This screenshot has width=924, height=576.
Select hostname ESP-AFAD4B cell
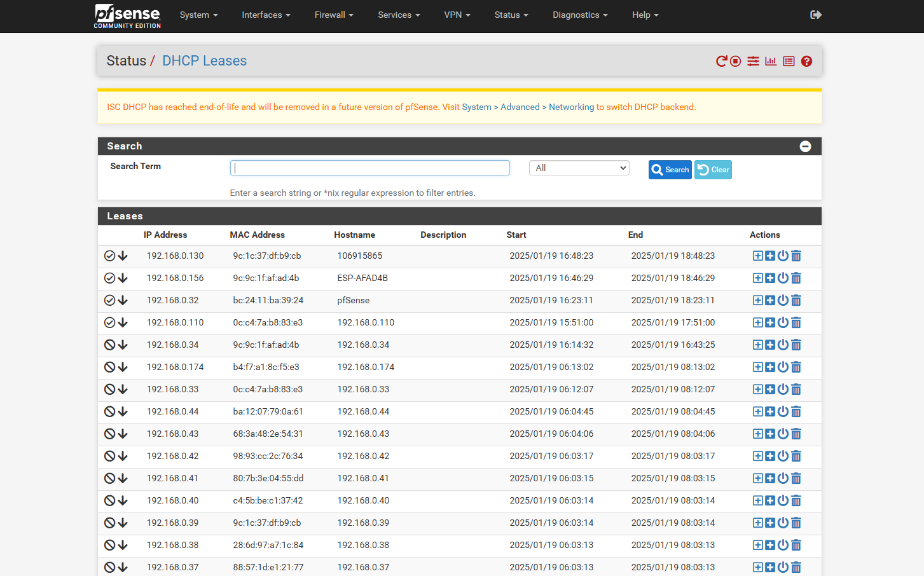pos(362,278)
